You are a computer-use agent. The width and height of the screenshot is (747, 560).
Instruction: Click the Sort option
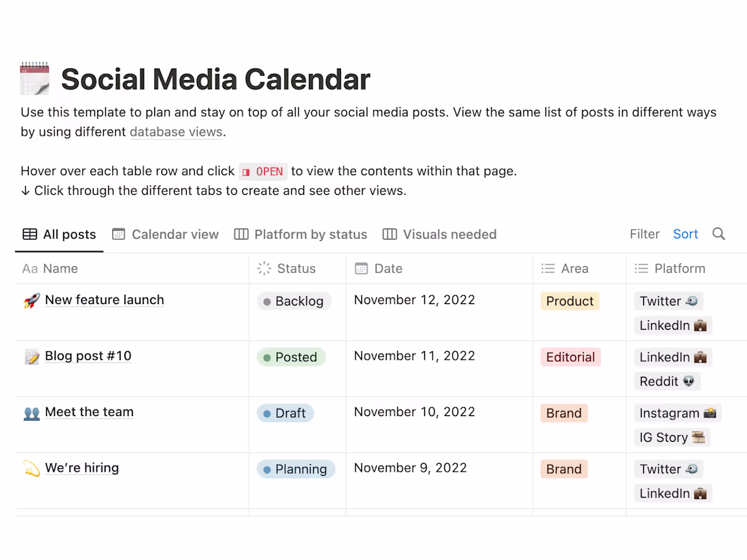pos(685,234)
